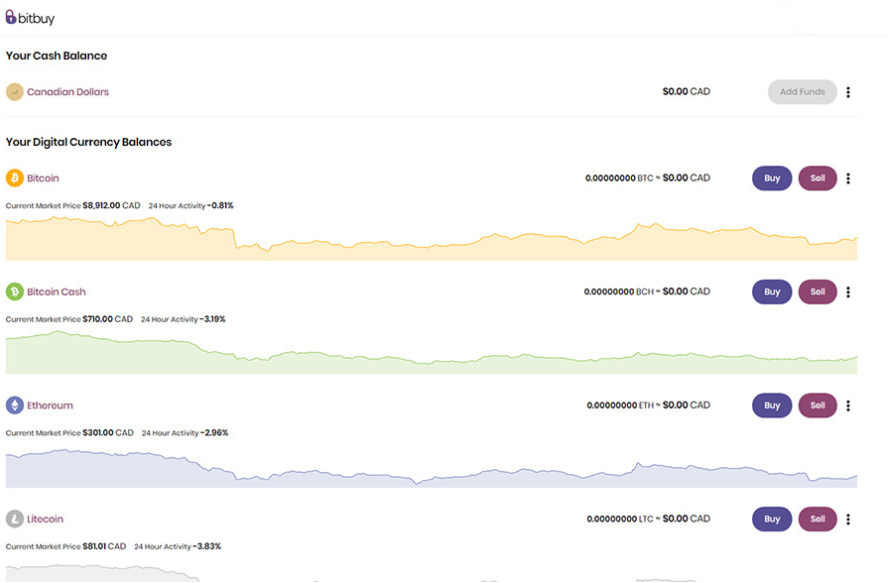The width and height of the screenshot is (891, 583).
Task: Click the 0.00000000 LTC balance
Action: pos(619,519)
